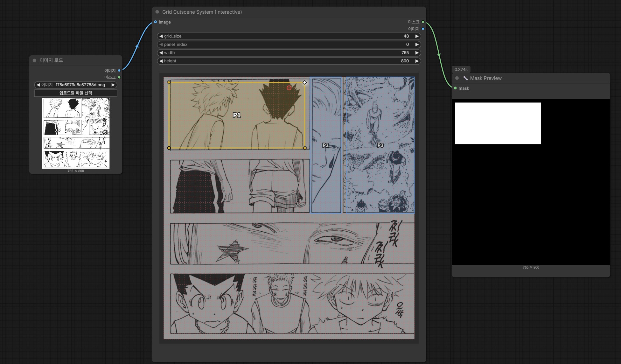Collapse the Grid Cutscene System node

tap(157, 12)
